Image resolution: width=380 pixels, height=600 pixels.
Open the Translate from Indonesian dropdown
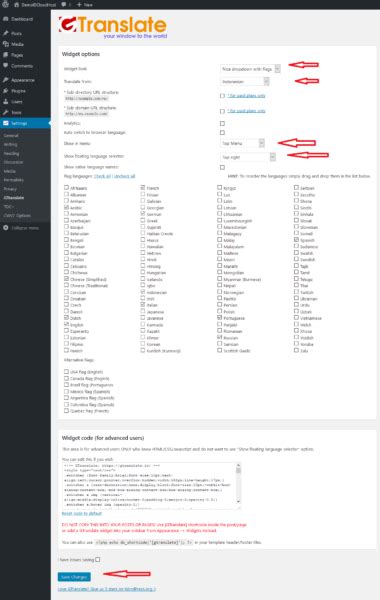tap(245, 82)
